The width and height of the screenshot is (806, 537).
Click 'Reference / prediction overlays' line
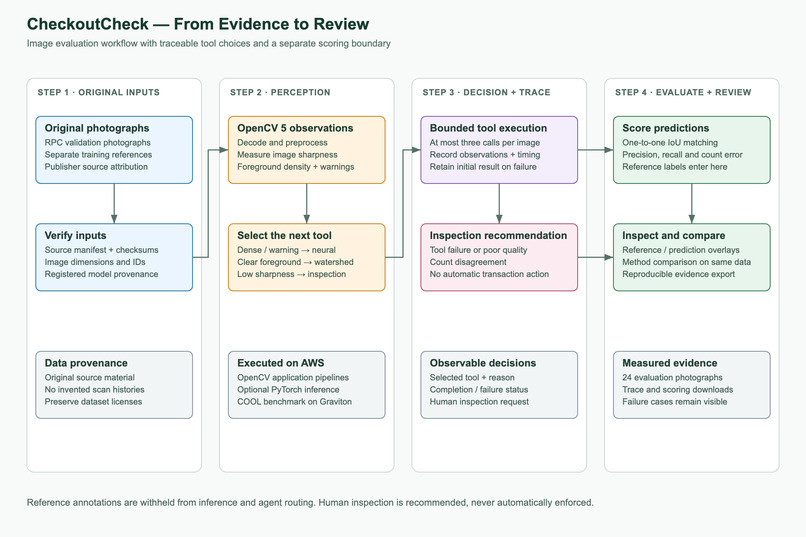681,250
